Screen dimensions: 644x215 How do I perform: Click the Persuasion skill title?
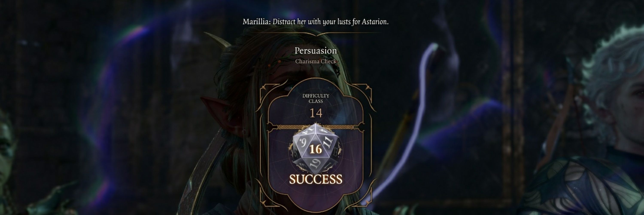click(316, 51)
